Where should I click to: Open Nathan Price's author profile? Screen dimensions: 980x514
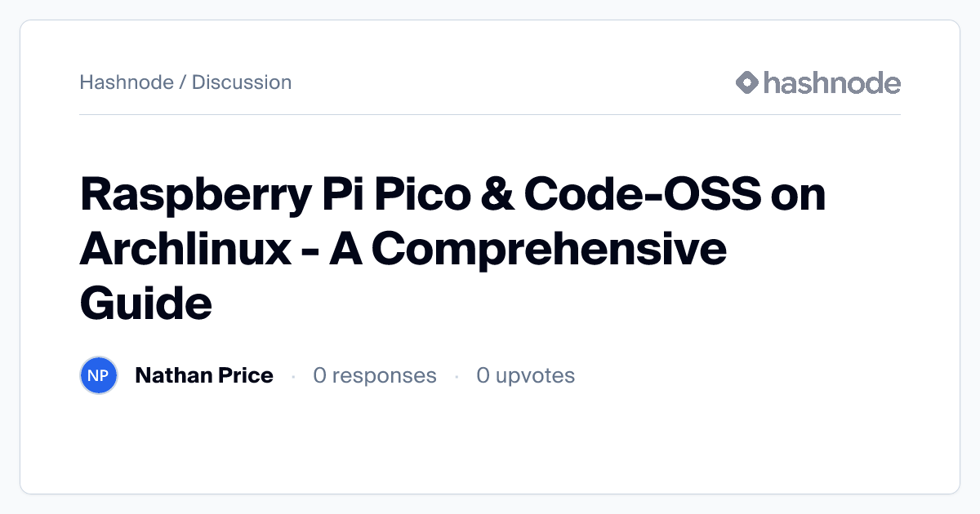204,375
